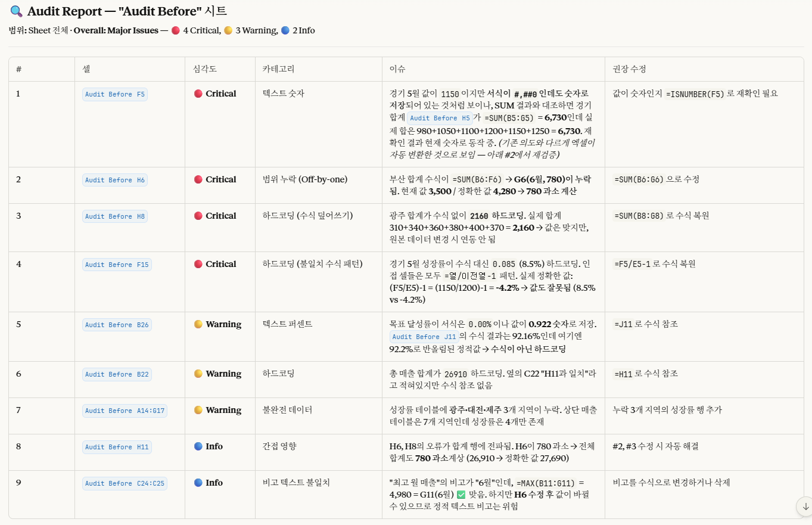812x525 pixels.
Task: Click Warning severity label in row 5
Action: [223, 324]
